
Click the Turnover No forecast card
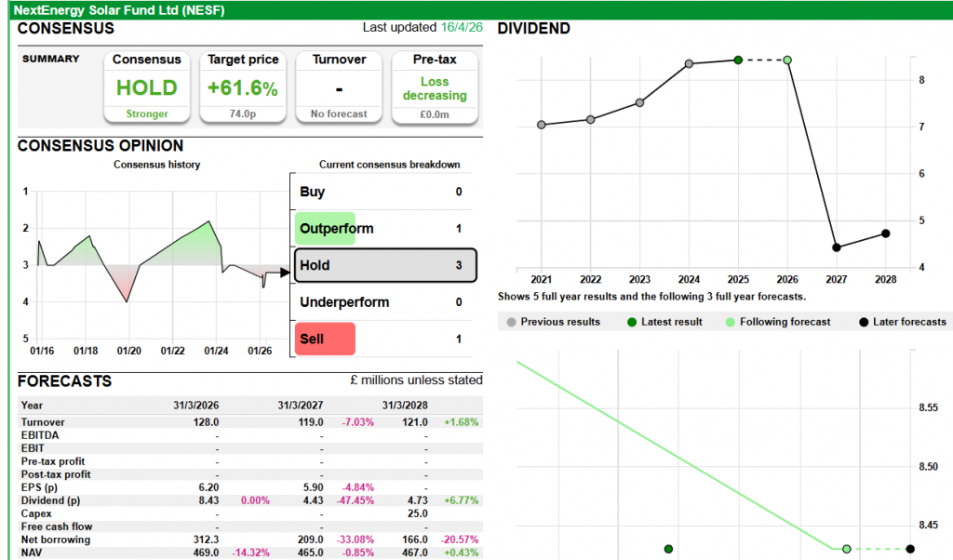[339, 87]
